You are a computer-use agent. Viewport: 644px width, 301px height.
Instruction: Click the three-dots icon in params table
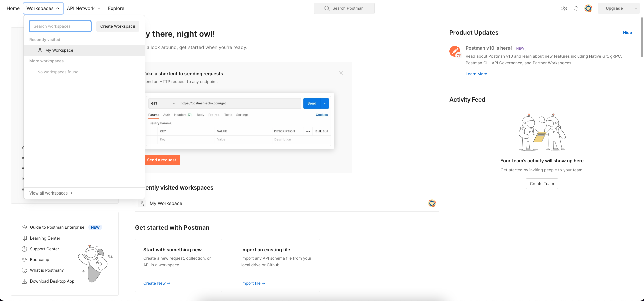coord(308,131)
